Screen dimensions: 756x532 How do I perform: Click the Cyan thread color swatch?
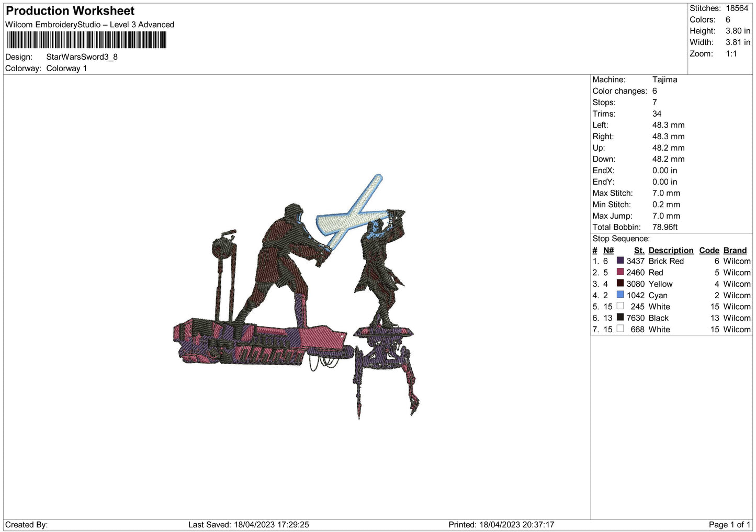tap(620, 296)
